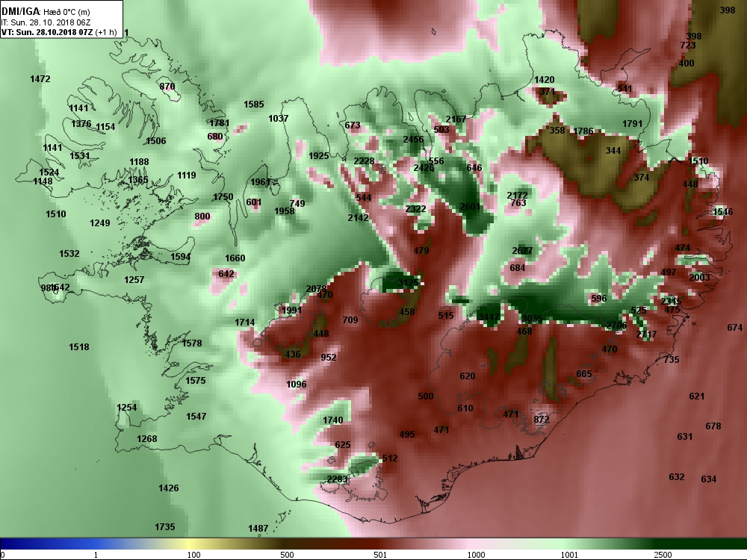Click the 'VT: Sun. 28.10.2018 07Z (+1 h)' line

[x=59, y=32]
